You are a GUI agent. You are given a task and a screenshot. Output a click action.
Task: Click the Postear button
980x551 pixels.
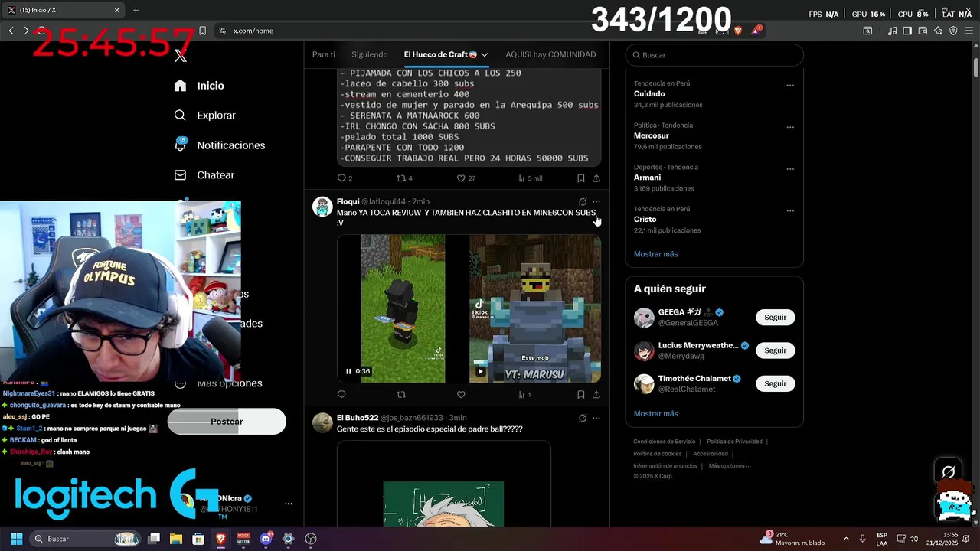[x=227, y=422]
